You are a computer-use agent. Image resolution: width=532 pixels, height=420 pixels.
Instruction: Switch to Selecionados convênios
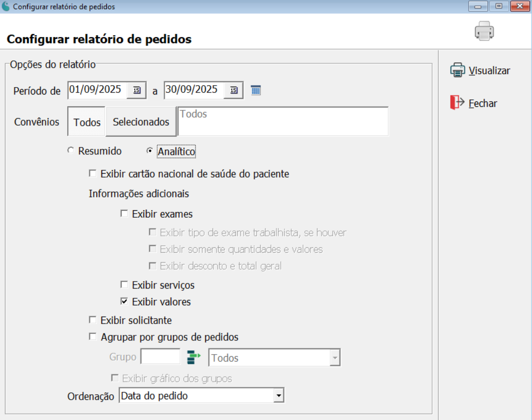[141, 122]
